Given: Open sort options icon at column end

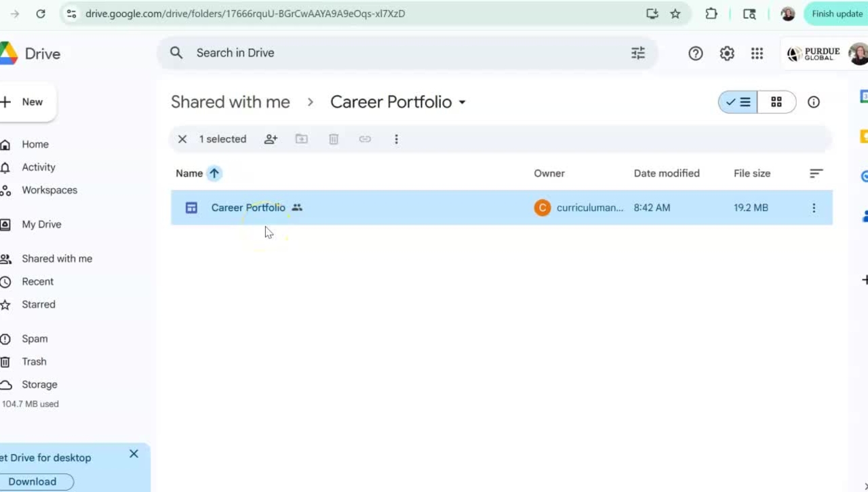Looking at the screenshot, I should pos(816,174).
